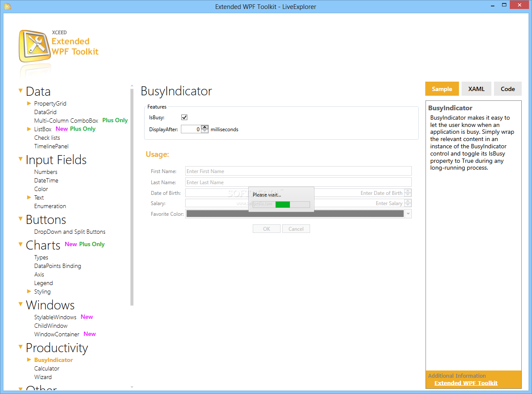Open the Wizard sample
Screen dimensions: 532x394
pyautogui.click(x=43, y=377)
